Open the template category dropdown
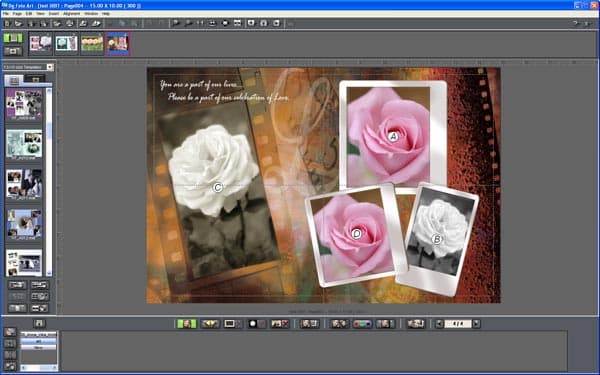This screenshot has height=375, width=600. [50, 67]
